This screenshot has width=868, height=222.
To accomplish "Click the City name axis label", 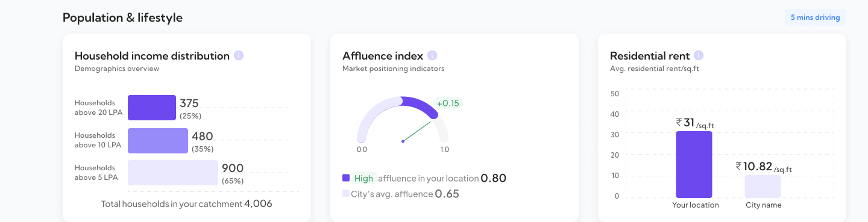I will click(x=763, y=205).
